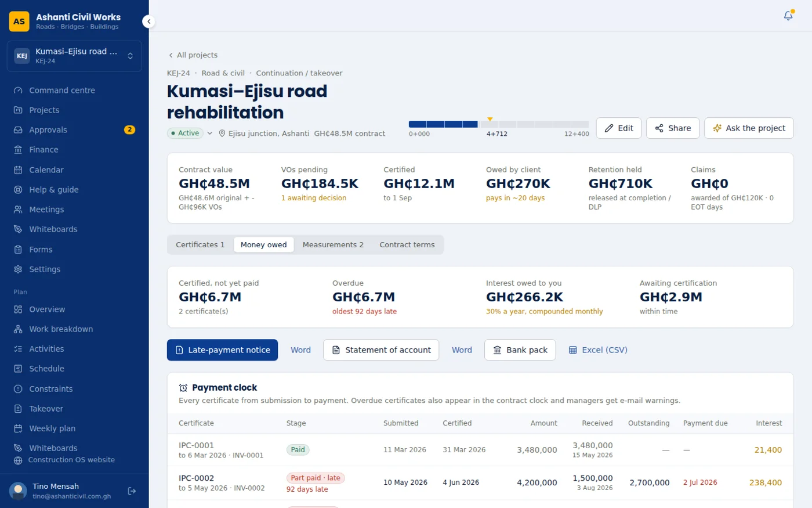Download Statement of account as Word
The height and width of the screenshot is (508, 812).
pos(462,350)
